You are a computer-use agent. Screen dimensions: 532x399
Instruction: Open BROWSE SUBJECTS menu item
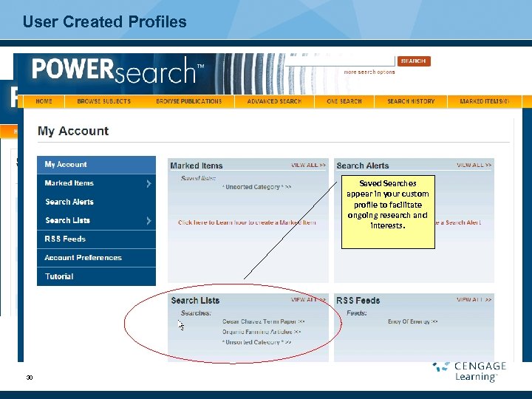(x=104, y=101)
